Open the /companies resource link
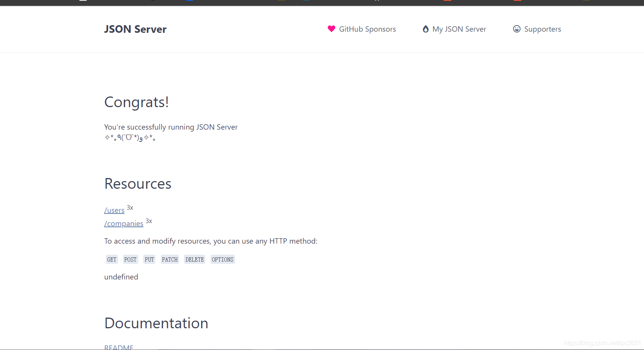The width and height of the screenshot is (644, 350). click(x=124, y=223)
